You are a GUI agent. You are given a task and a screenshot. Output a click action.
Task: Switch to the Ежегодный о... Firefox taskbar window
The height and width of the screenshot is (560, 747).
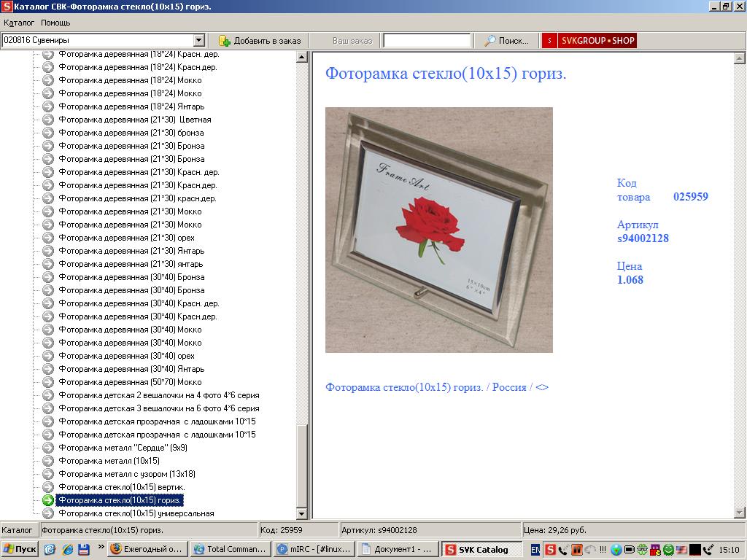tap(147, 549)
